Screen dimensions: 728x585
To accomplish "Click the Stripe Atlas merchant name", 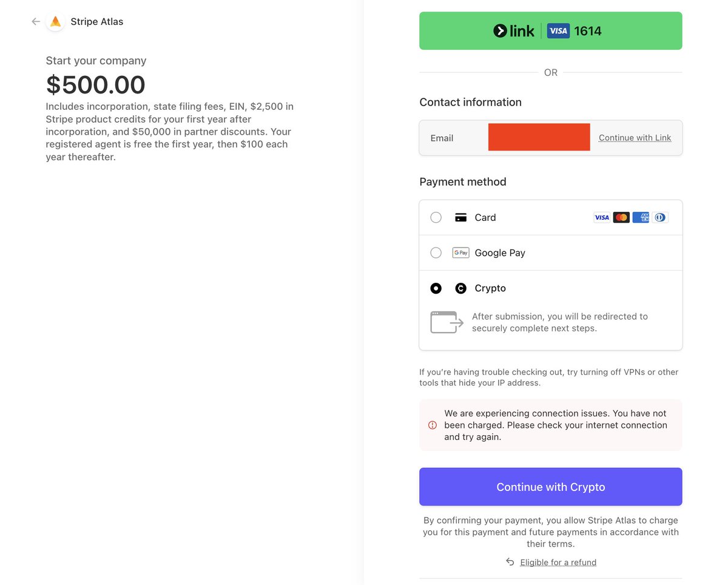I will [x=97, y=22].
